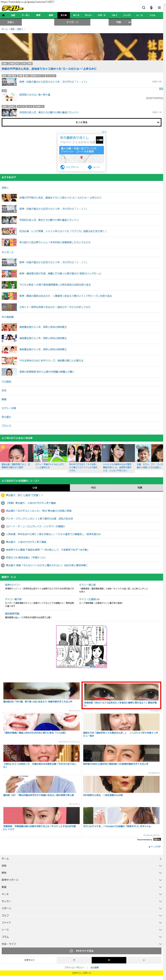The image size is (166, 980).
Task: Select the タイガース sub-tab
Action: (x=72, y=22)
